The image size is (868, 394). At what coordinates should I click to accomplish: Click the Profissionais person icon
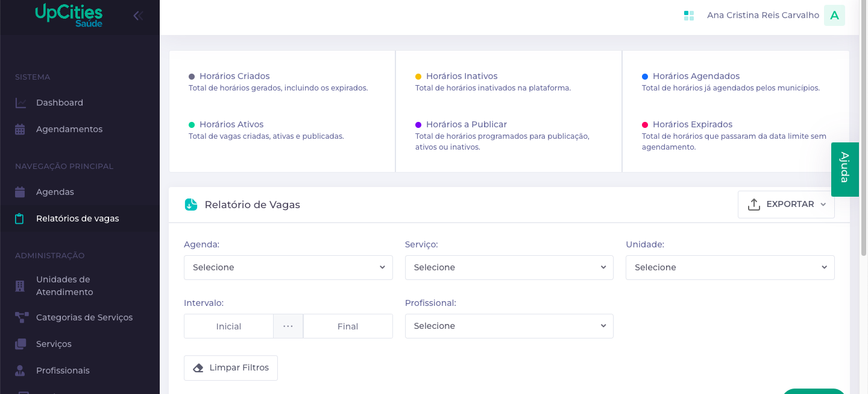(20, 370)
